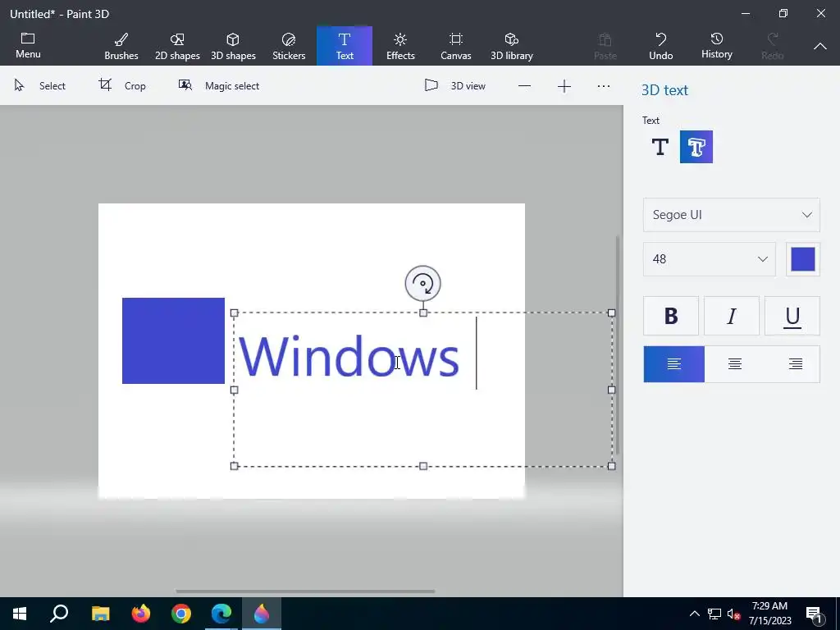Open the blue text color swatch
The height and width of the screenshot is (630, 840).
pos(802,259)
